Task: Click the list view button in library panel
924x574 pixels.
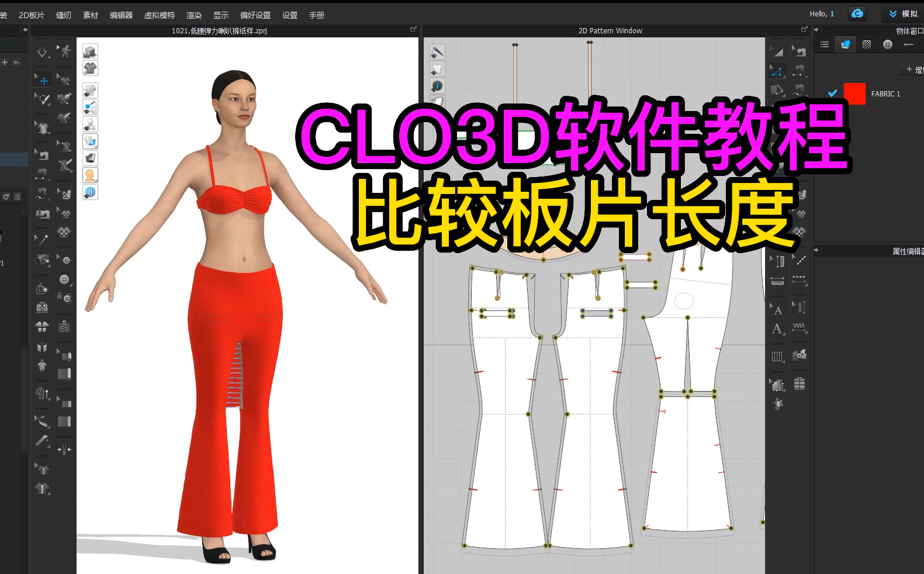Action: [x=17, y=197]
